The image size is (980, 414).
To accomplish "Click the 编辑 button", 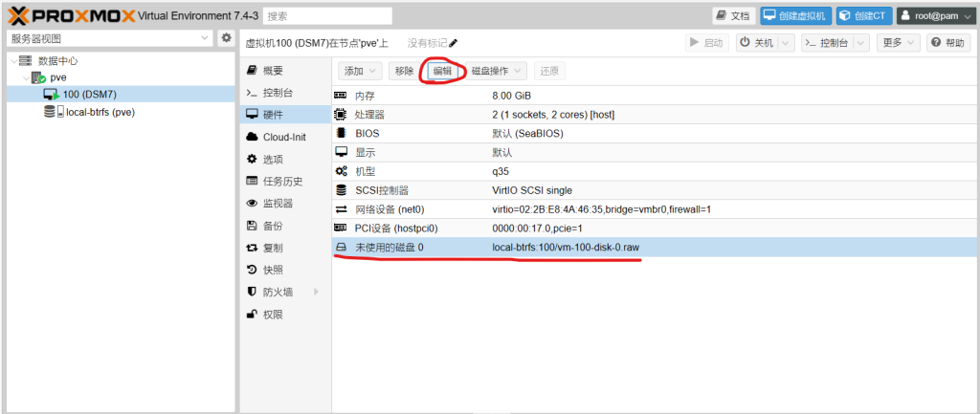I will [x=442, y=71].
